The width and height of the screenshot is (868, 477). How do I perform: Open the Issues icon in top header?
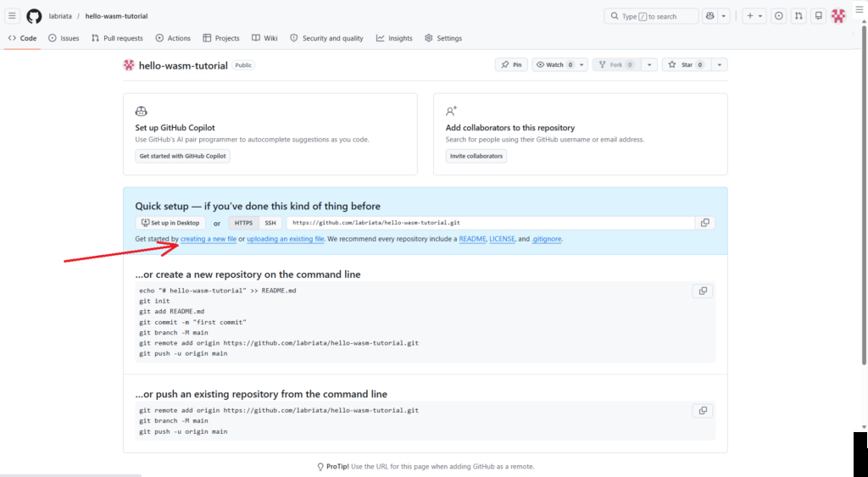[x=779, y=16]
